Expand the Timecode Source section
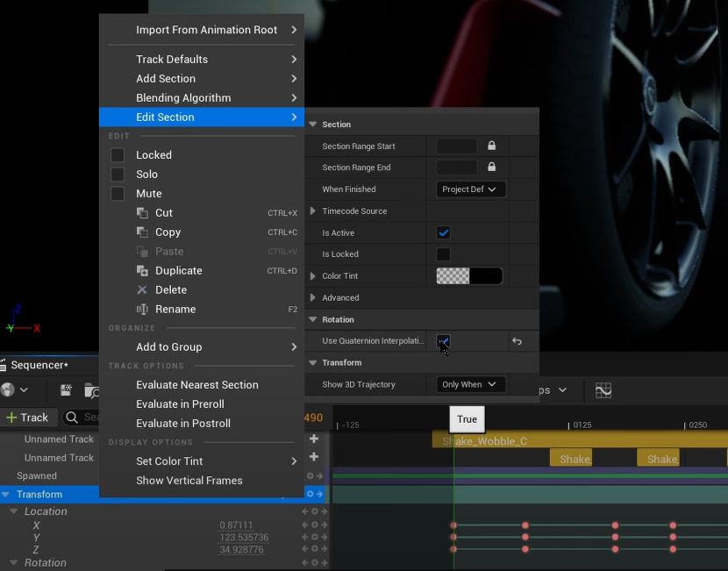 click(314, 211)
